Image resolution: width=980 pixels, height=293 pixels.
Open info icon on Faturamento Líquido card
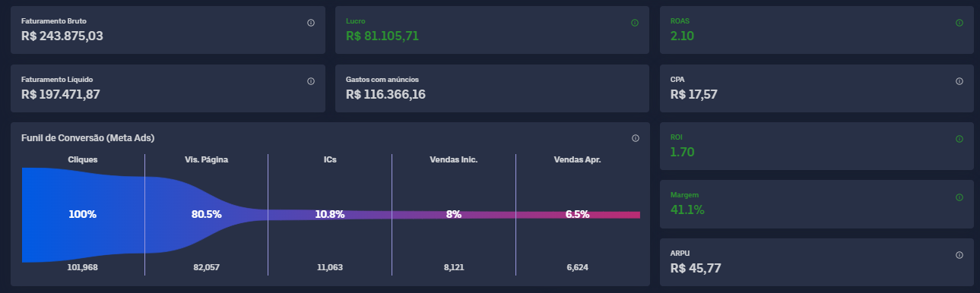[x=311, y=81]
